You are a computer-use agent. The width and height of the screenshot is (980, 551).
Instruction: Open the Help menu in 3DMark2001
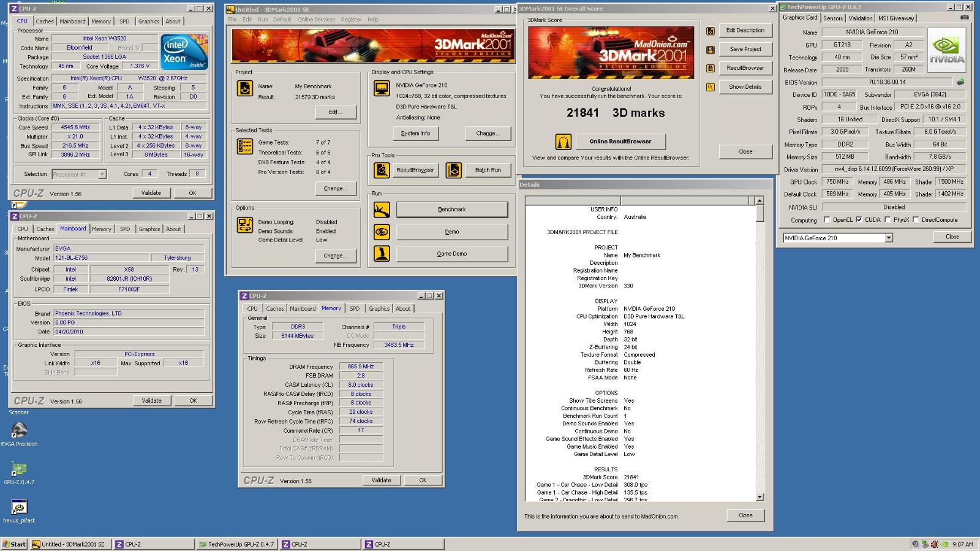(373, 20)
